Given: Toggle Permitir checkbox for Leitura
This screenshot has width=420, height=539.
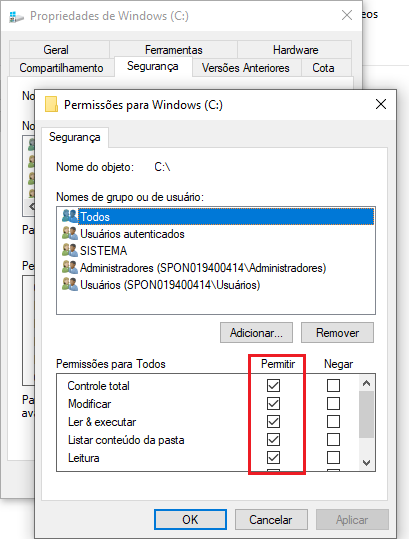Looking at the screenshot, I should [x=273, y=458].
